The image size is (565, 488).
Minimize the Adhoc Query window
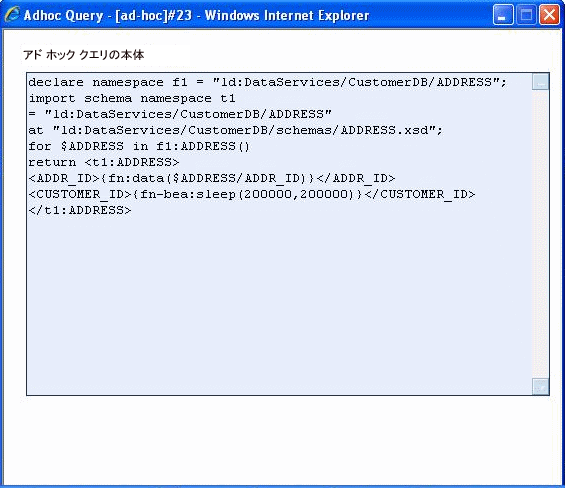503,15
